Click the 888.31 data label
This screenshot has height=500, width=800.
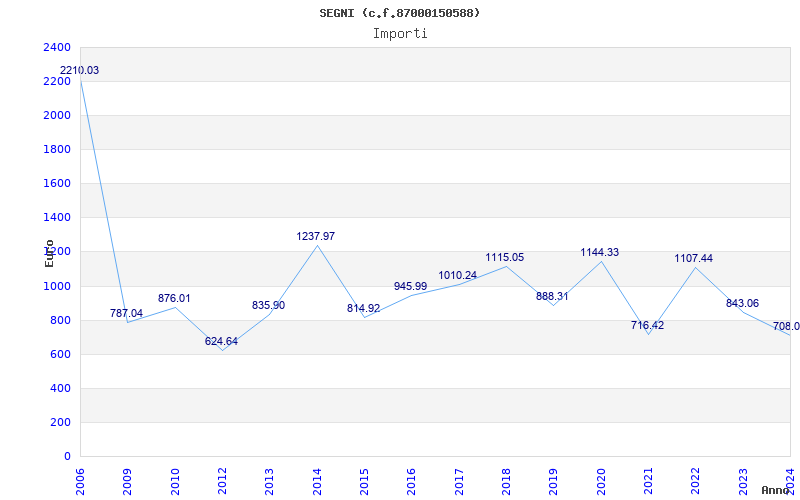[x=552, y=297]
